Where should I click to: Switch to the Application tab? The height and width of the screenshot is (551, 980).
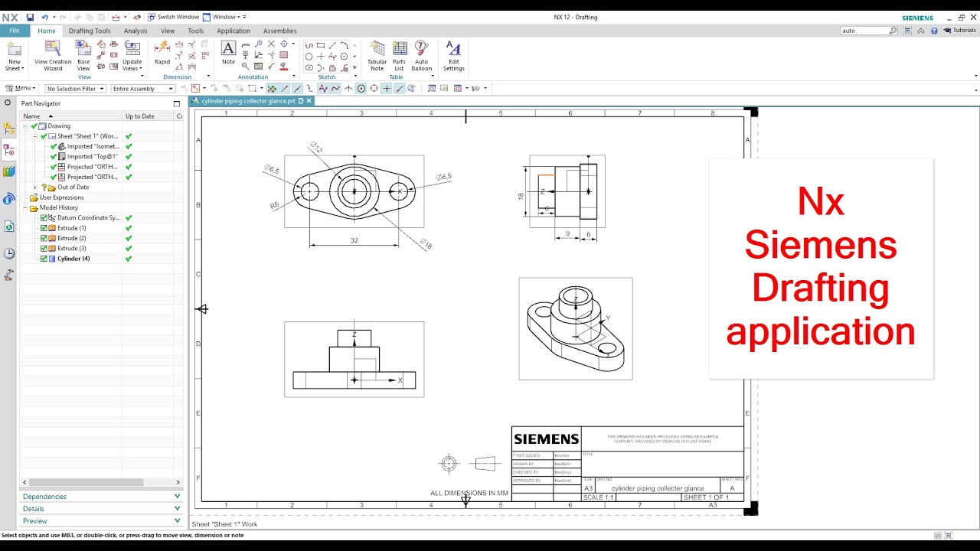(234, 31)
